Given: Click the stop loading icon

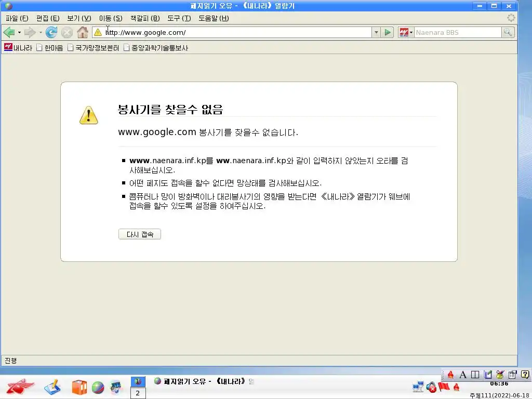Looking at the screenshot, I should pyautogui.click(x=67, y=33).
